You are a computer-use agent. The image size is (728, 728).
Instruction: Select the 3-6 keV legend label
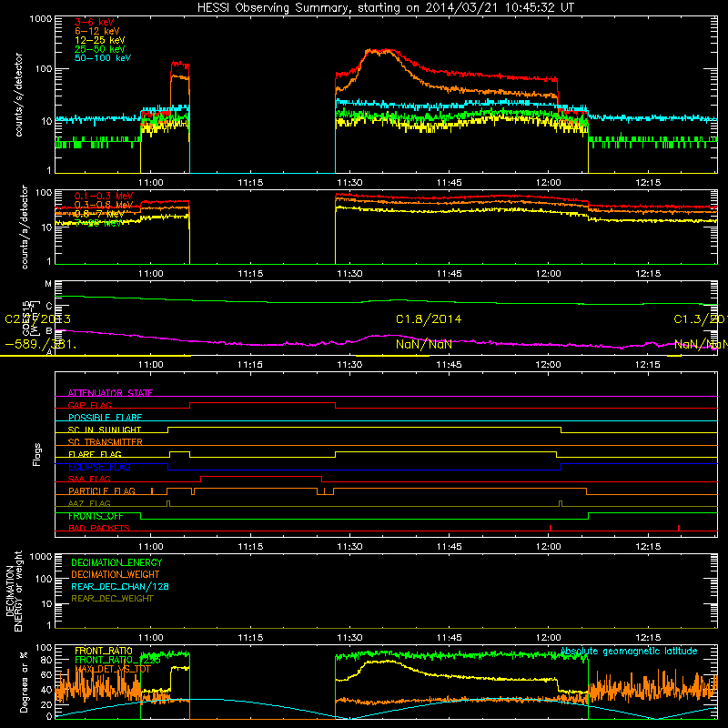click(x=94, y=22)
